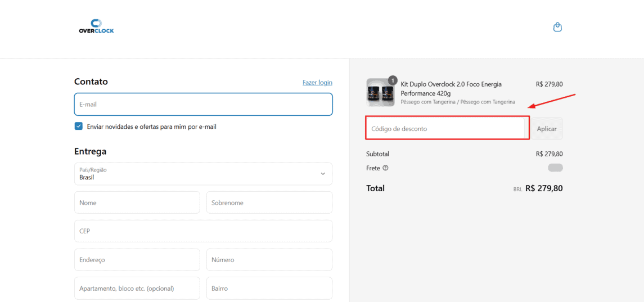Click the Fazer login link

[317, 82]
